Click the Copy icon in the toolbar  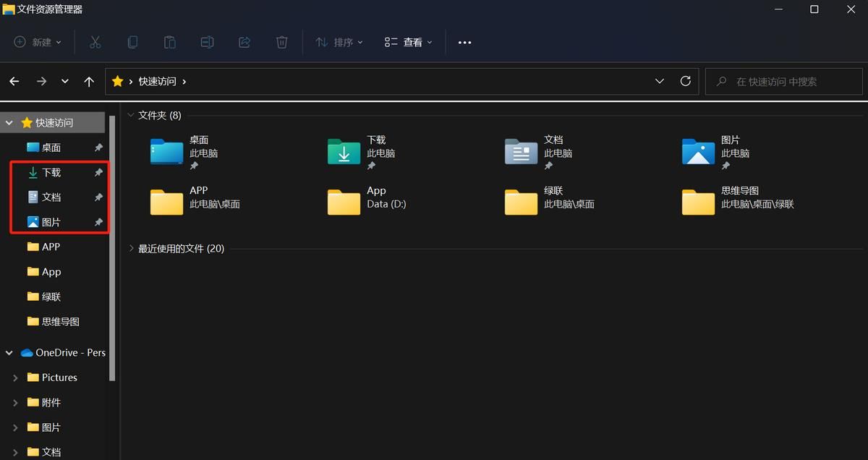[x=132, y=42]
